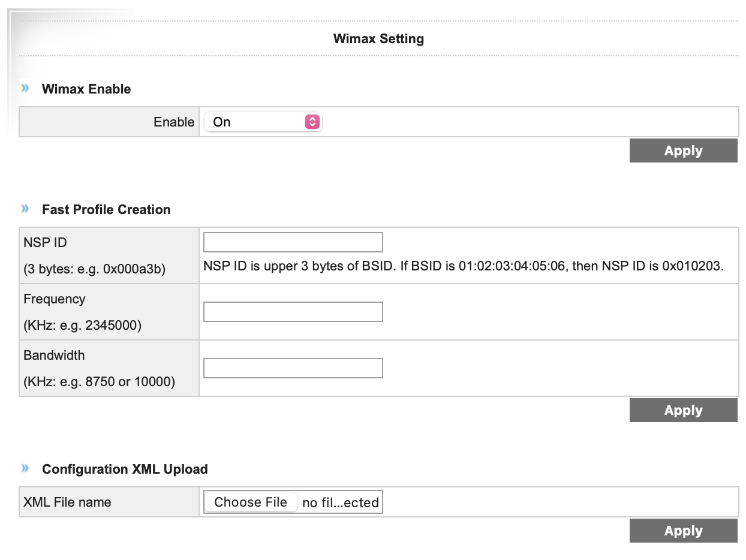Click the double-chevron icon beside Fast Profile Creation

[25, 209]
